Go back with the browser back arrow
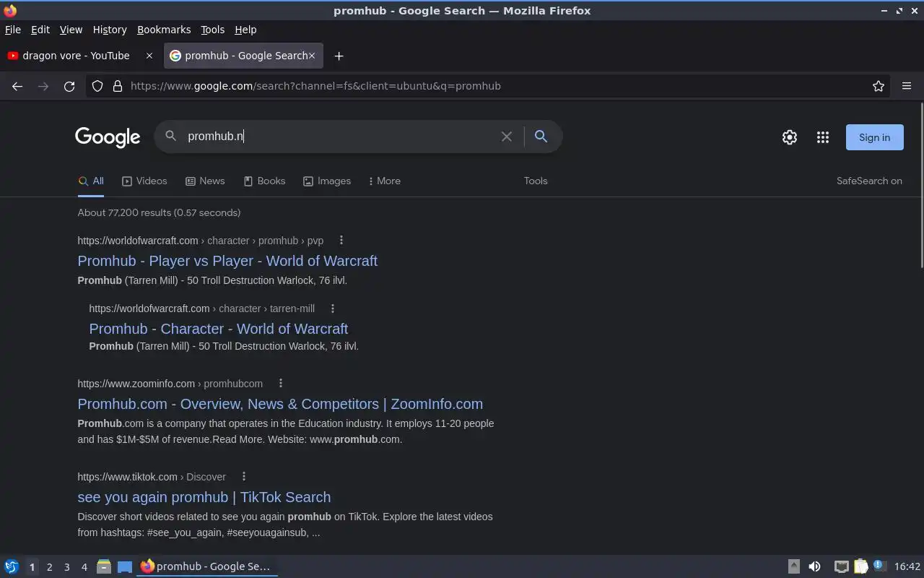924x578 pixels. (17, 86)
